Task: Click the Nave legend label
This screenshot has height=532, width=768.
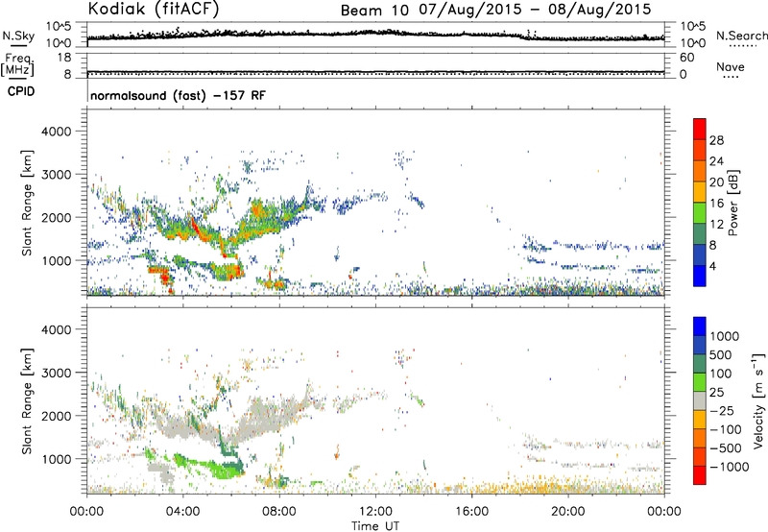Action: click(730, 67)
